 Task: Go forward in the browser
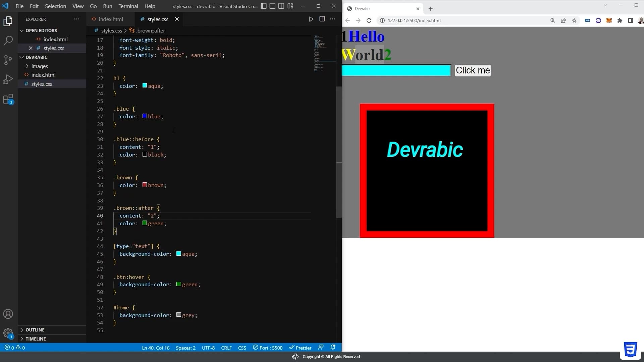(x=358, y=20)
